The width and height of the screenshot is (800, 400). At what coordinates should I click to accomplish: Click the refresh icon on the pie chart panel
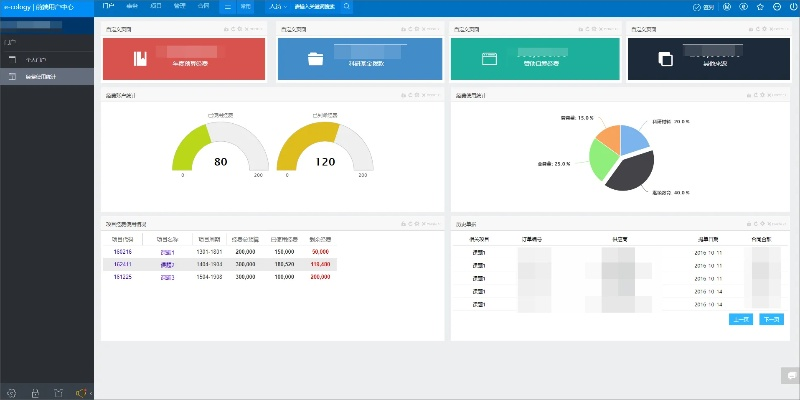click(755, 96)
